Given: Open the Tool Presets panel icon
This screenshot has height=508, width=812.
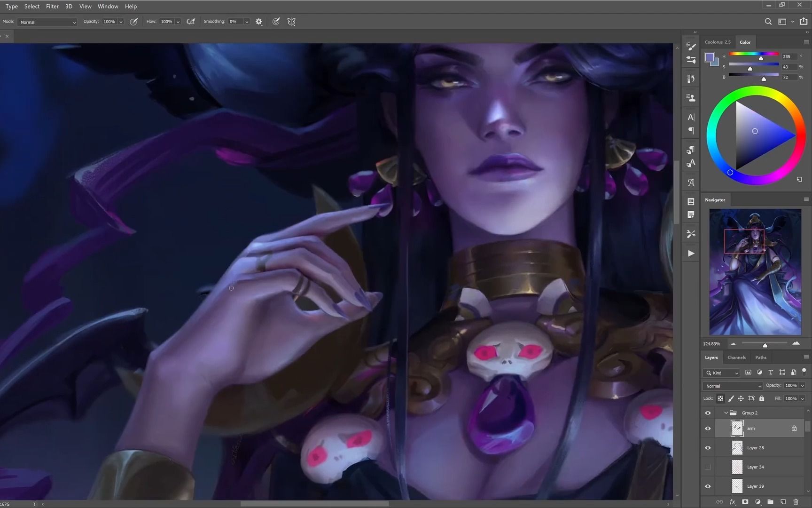Looking at the screenshot, I should tap(691, 234).
